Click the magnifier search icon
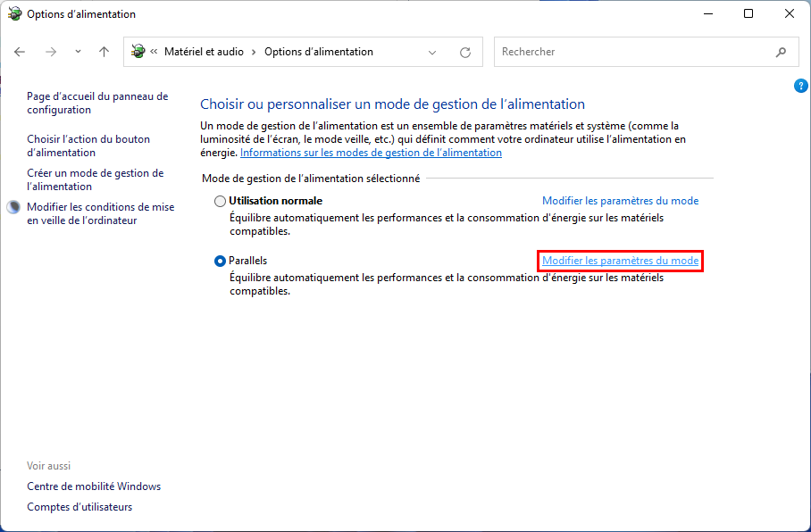 (781, 52)
